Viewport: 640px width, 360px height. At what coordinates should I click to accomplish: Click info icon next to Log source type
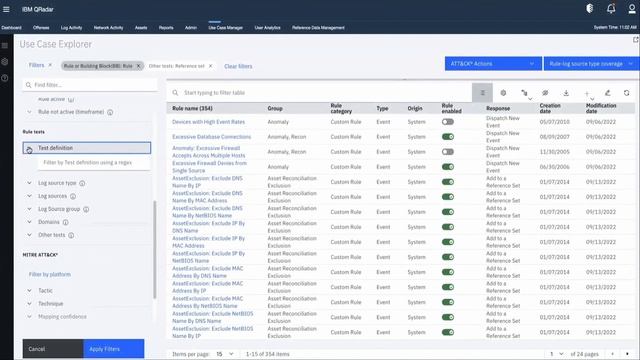tap(82, 183)
